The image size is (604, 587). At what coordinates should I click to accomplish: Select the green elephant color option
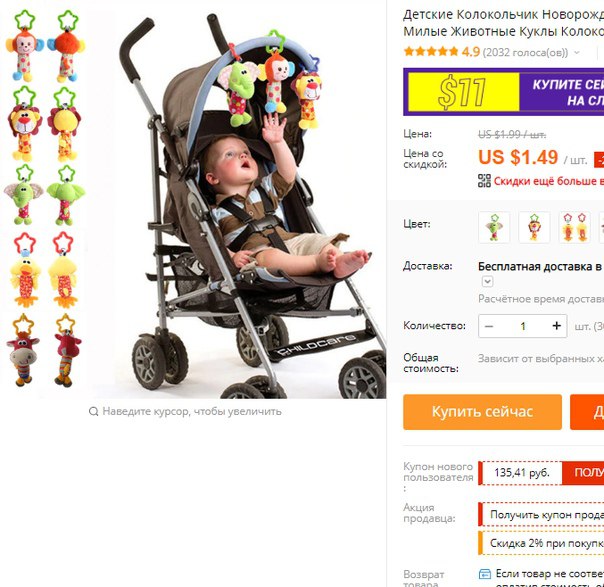tap(494, 227)
